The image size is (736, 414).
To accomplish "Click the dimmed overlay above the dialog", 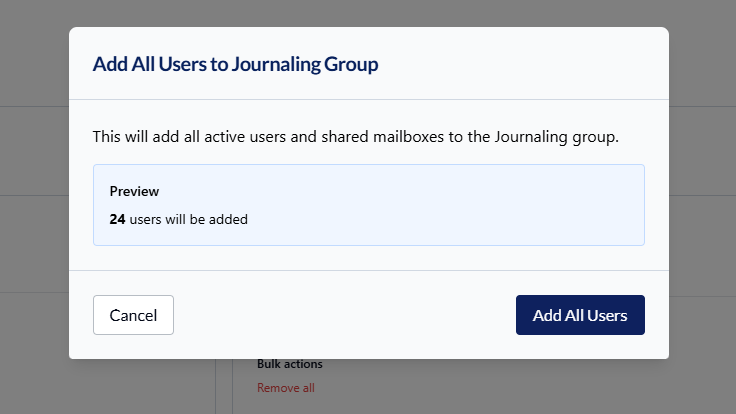I will (x=368, y=12).
